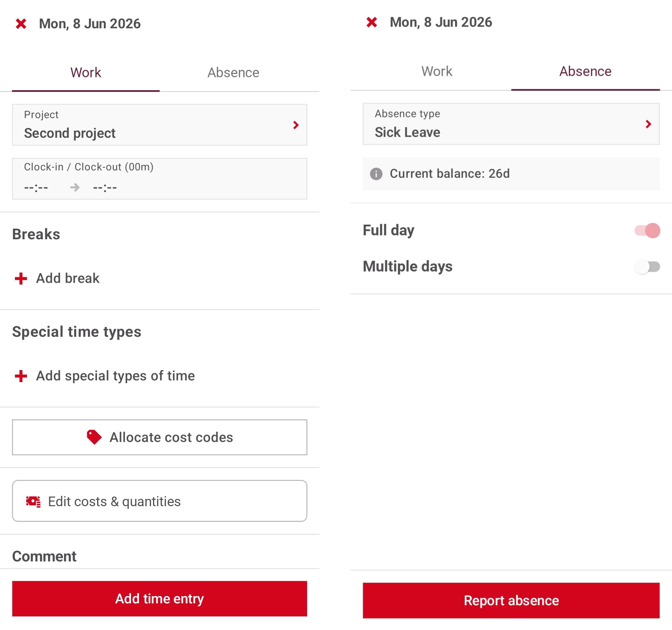The image size is (672, 630).
Task: Open the Absence type chevron
Action: click(648, 124)
